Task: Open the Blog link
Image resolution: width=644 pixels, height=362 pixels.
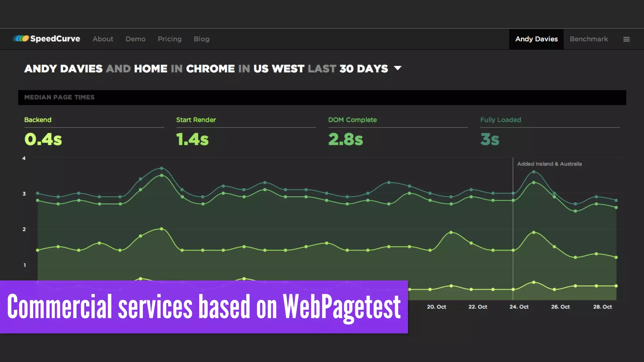Action: coord(202,39)
